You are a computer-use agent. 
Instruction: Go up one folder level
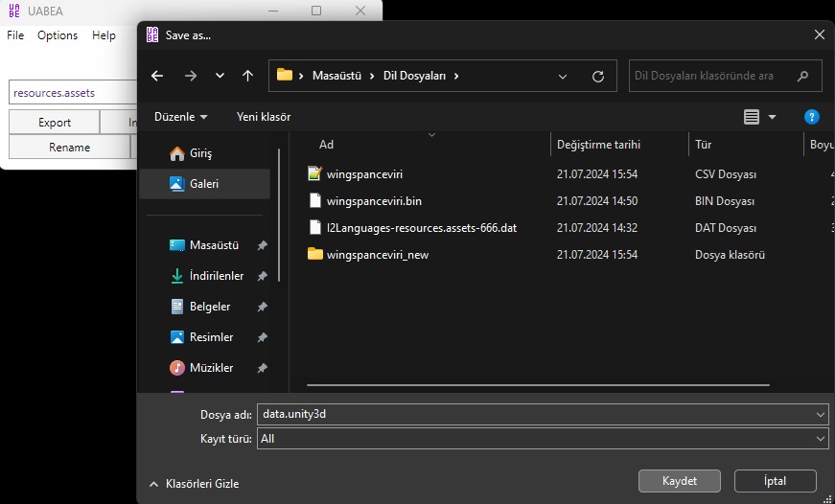click(x=247, y=76)
